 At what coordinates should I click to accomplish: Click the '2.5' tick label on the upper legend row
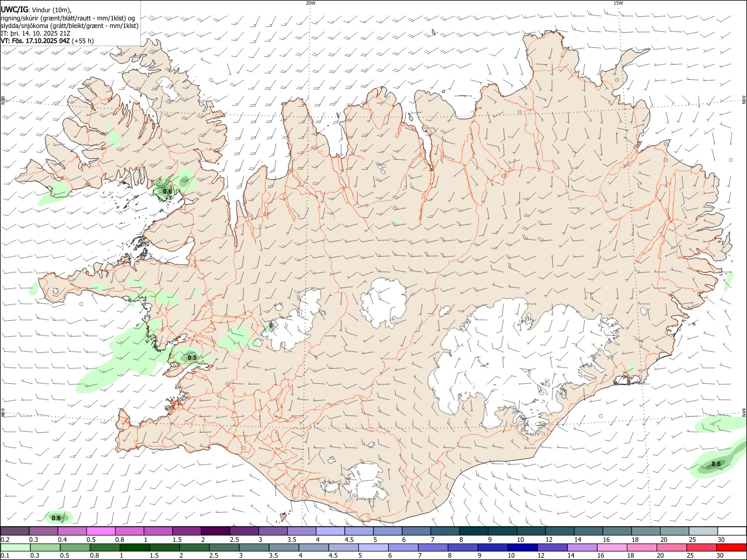point(234,540)
